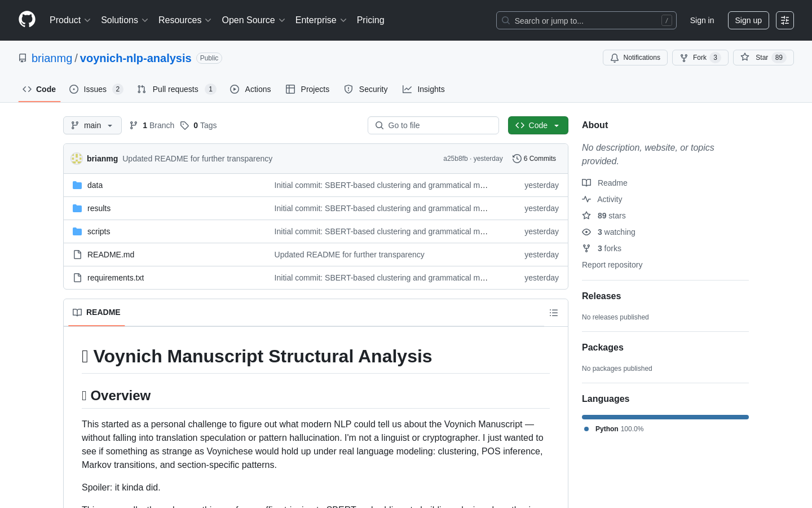The height and width of the screenshot is (508, 812).
Task: Open the README outline list icon
Action: (x=554, y=313)
